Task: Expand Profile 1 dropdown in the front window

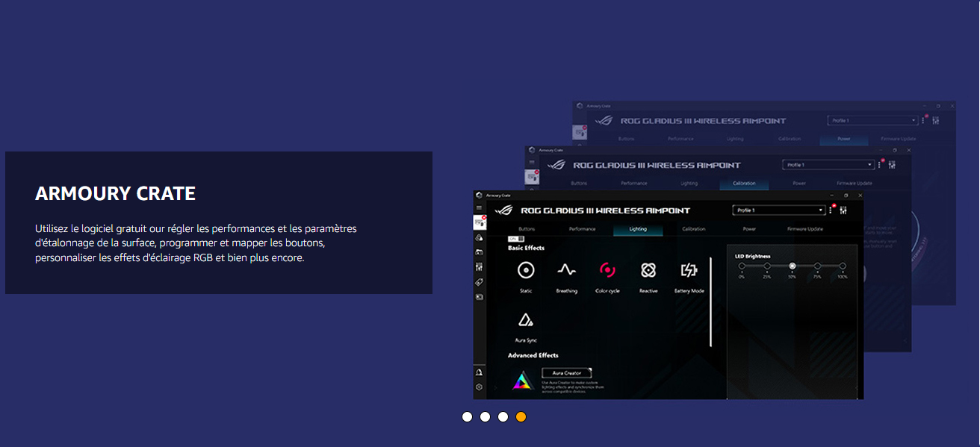Action: pos(778,210)
